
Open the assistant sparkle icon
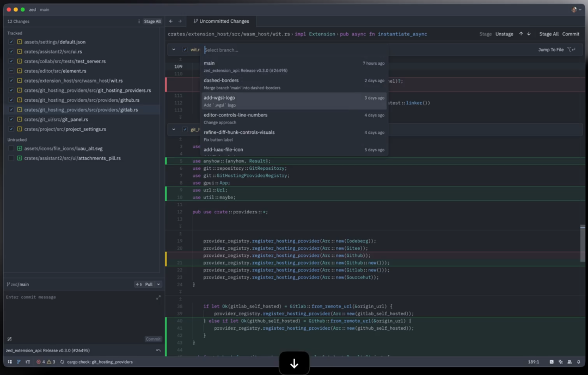[x=561, y=362]
